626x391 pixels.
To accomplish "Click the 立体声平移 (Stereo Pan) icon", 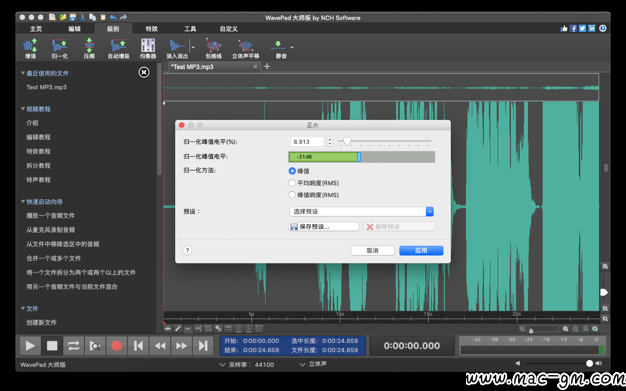I will (x=246, y=48).
